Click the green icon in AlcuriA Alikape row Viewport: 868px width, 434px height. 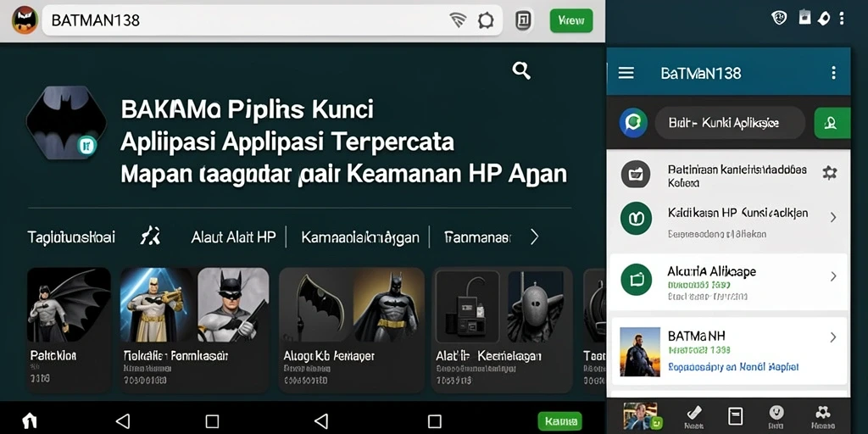pos(636,279)
